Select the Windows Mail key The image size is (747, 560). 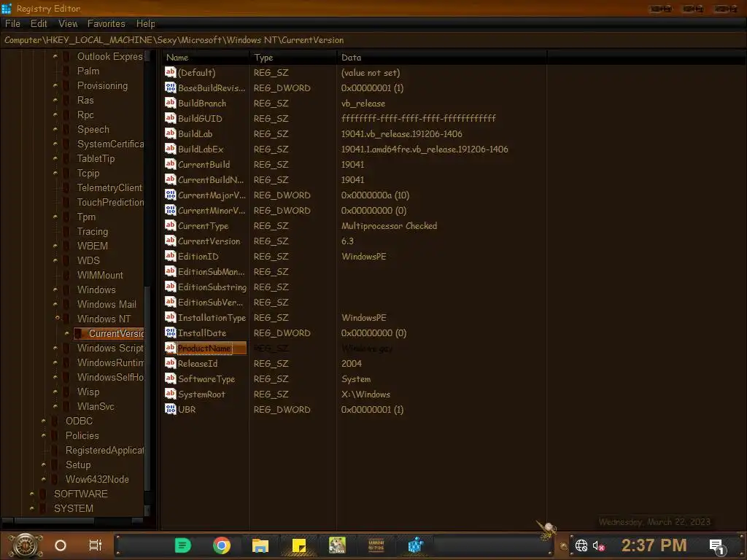[x=107, y=304]
